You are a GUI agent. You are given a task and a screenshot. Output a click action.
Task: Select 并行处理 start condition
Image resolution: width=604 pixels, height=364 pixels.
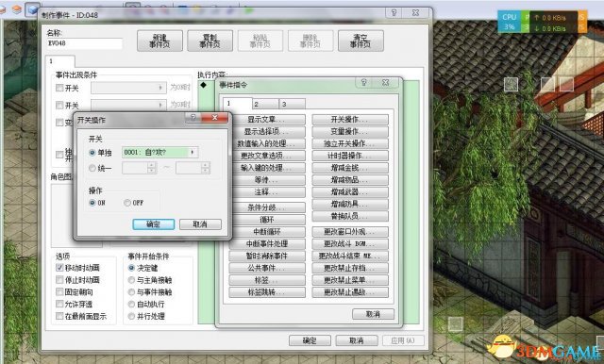coord(131,316)
